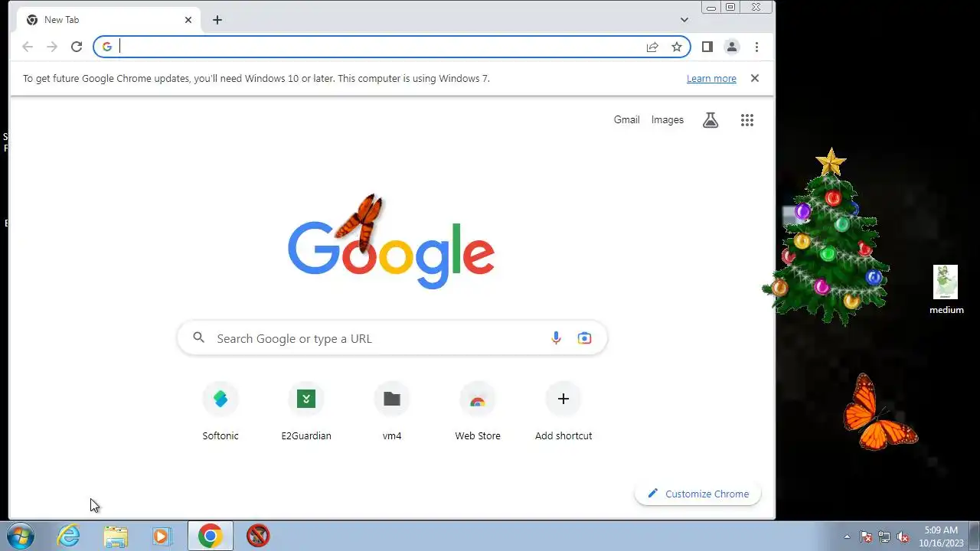Image resolution: width=980 pixels, height=551 pixels.
Task: Open the Chrome three-dot menu
Action: [756, 47]
